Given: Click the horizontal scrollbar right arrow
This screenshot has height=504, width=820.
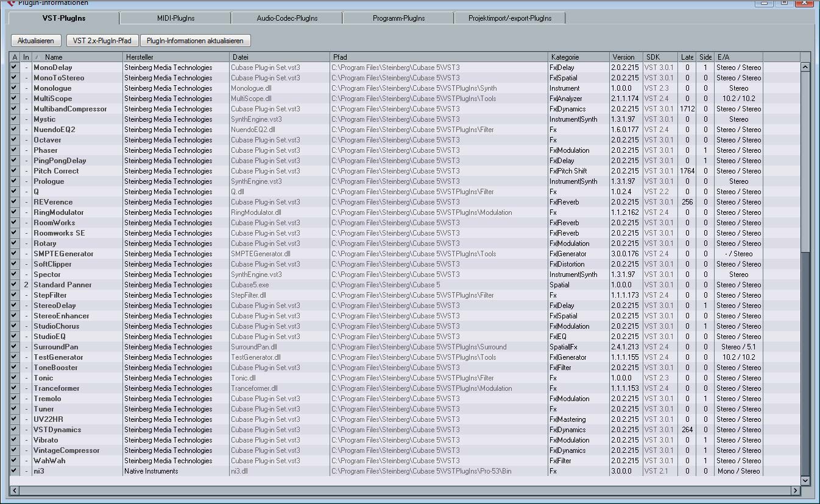Looking at the screenshot, I should coord(795,491).
